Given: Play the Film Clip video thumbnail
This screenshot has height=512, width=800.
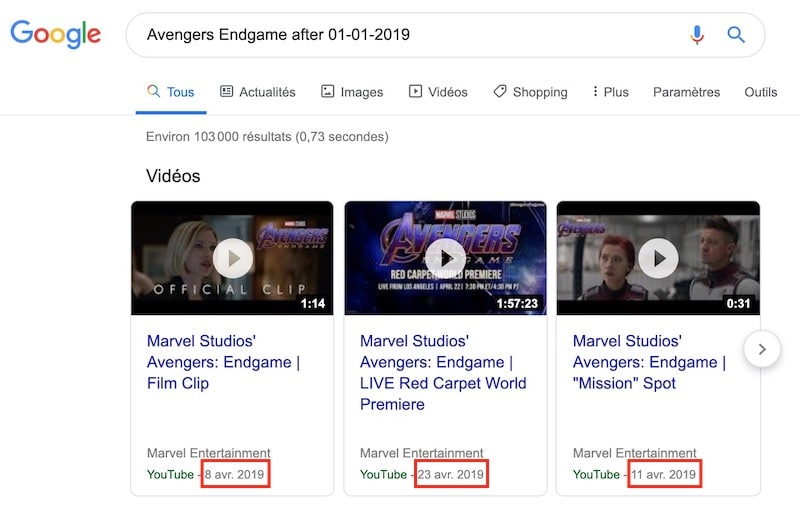Looking at the screenshot, I should [232, 258].
